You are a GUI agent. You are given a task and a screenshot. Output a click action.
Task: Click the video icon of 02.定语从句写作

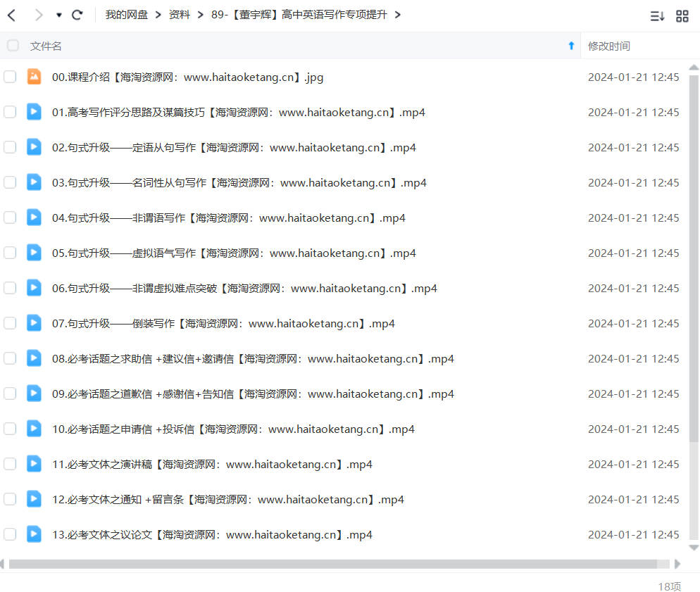point(34,147)
